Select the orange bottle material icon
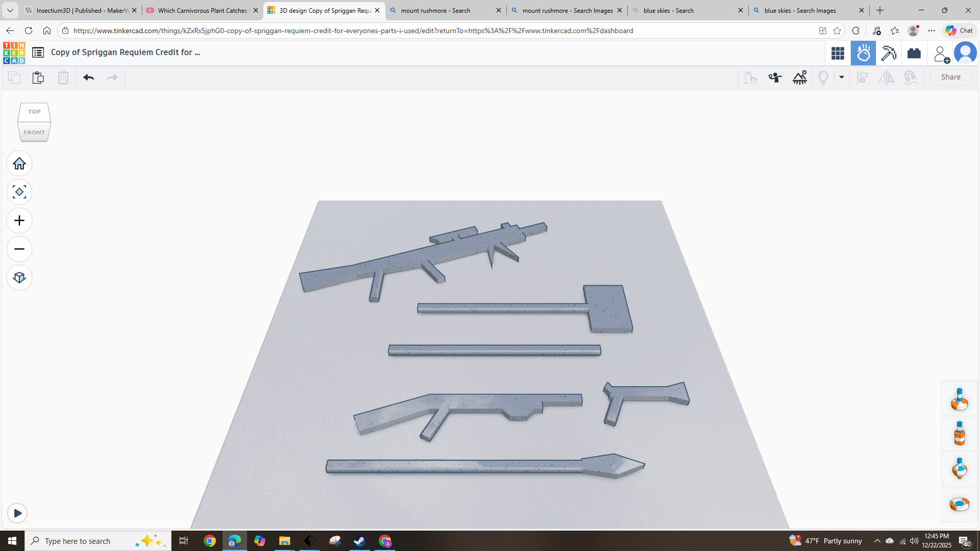Viewport: 980px width, 551px height. [960, 433]
